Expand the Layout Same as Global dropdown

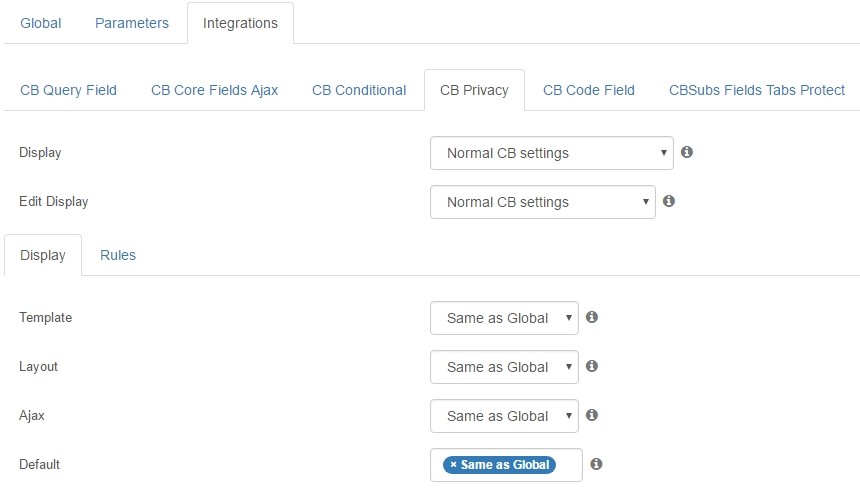point(505,367)
